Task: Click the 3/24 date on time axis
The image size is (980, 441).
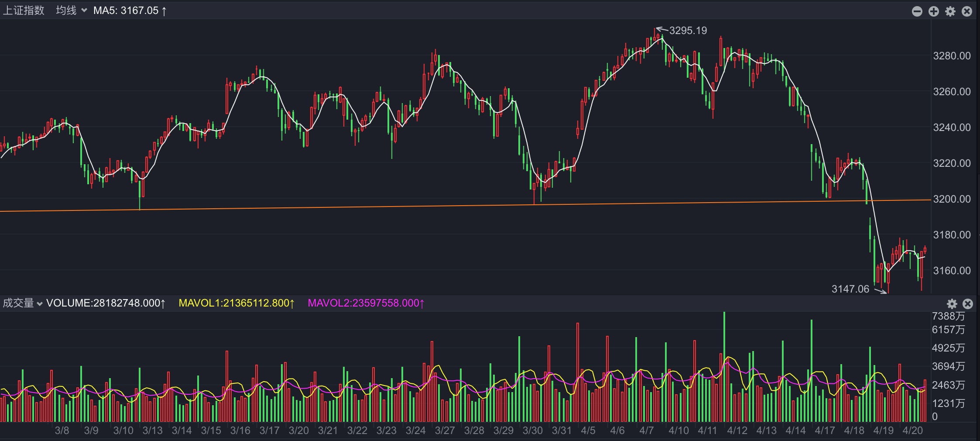Action: click(416, 431)
